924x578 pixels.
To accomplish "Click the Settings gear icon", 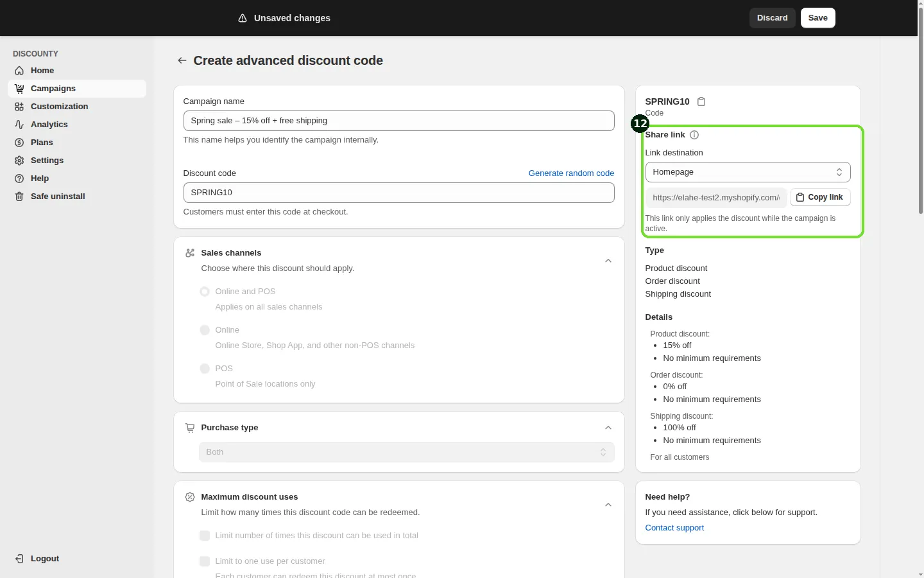I will (x=19, y=161).
